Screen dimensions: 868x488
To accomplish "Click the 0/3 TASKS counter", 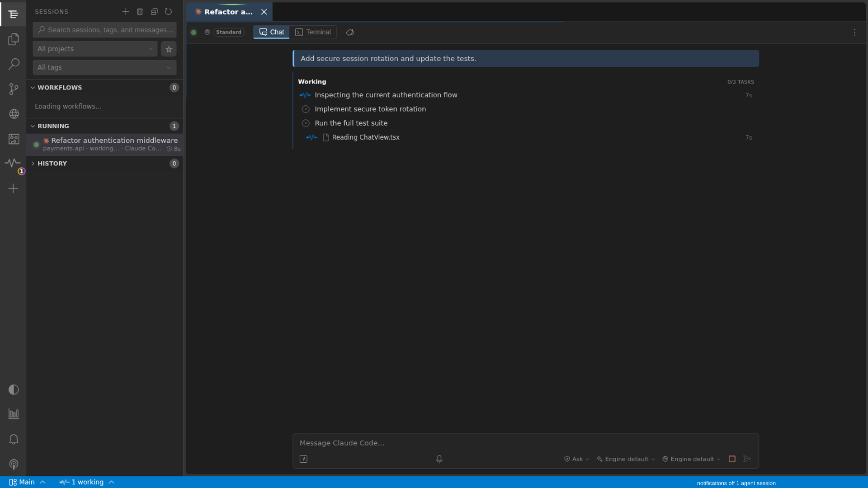I will 741,82.
